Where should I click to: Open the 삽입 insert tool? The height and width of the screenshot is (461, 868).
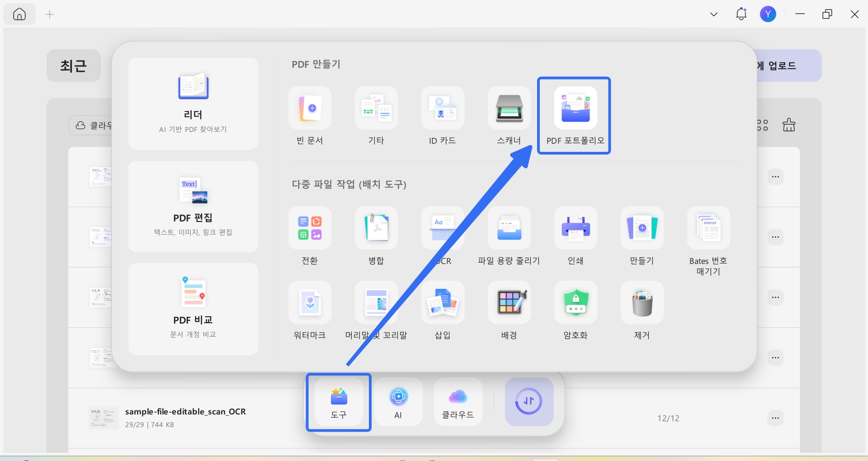442,303
